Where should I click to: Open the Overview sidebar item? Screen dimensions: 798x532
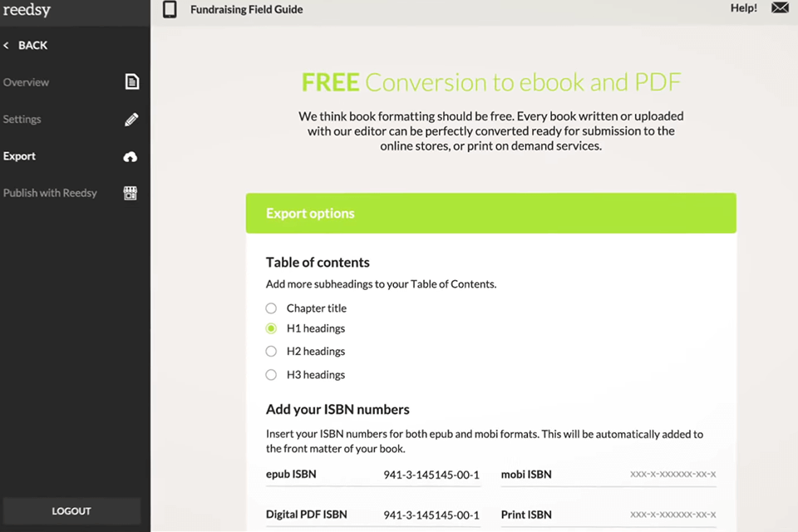tap(27, 82)
